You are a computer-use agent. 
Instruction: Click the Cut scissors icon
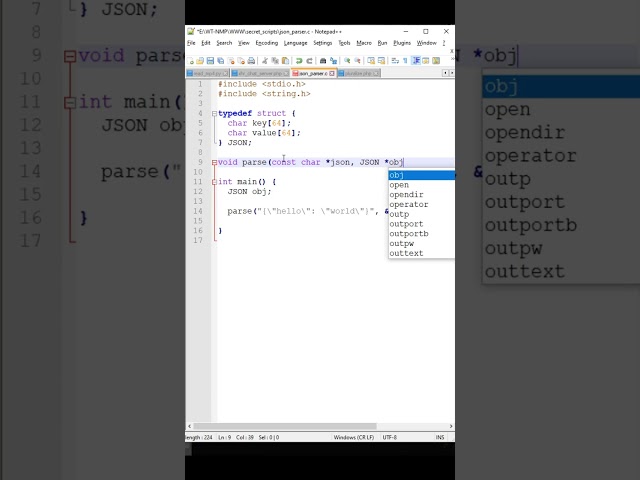click(265, 61)
